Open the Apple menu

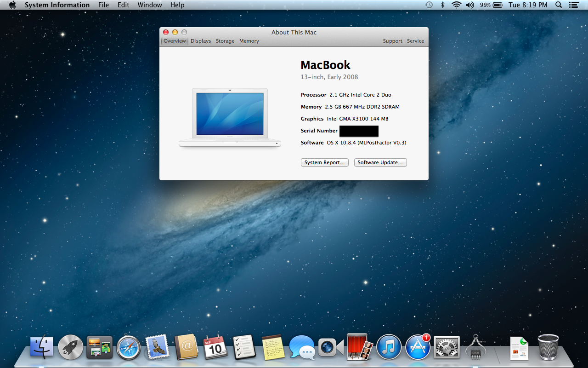12,5
